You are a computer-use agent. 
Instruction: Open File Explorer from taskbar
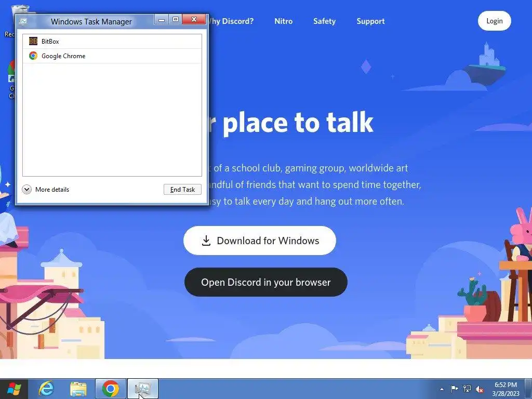point(78,389)
